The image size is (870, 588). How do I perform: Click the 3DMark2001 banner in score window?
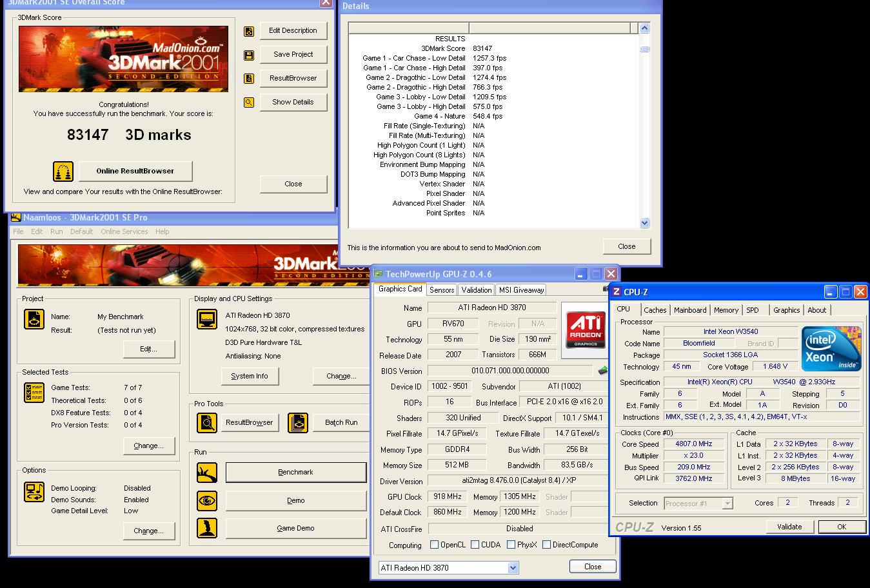[x=123, y=59]
